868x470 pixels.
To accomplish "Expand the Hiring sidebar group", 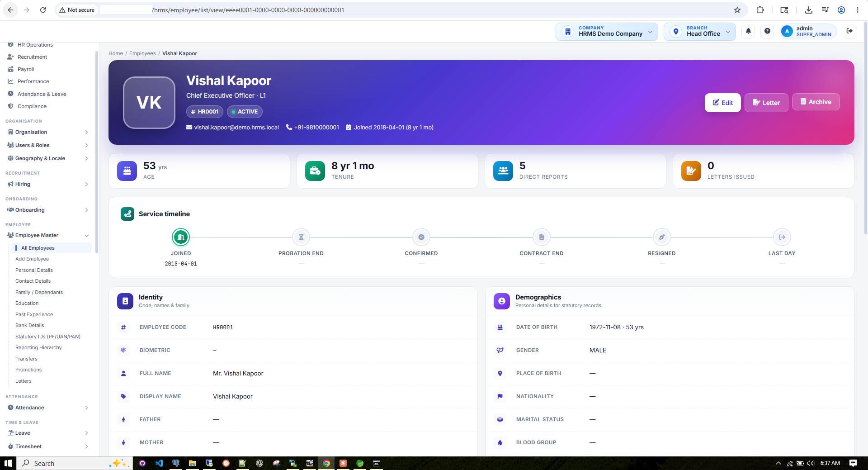I will pos(47,184).
